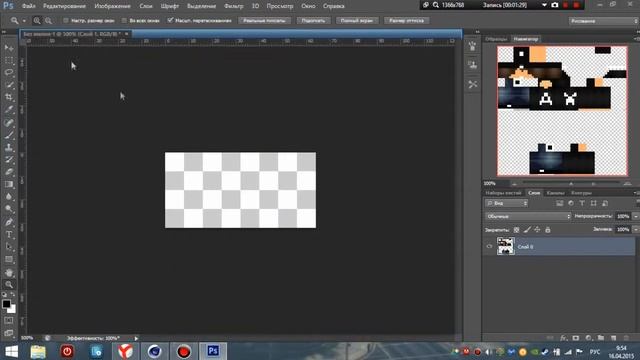The image size is (640, 360).
Task: Select the Path Selection tool
Action: click(9, 247)
